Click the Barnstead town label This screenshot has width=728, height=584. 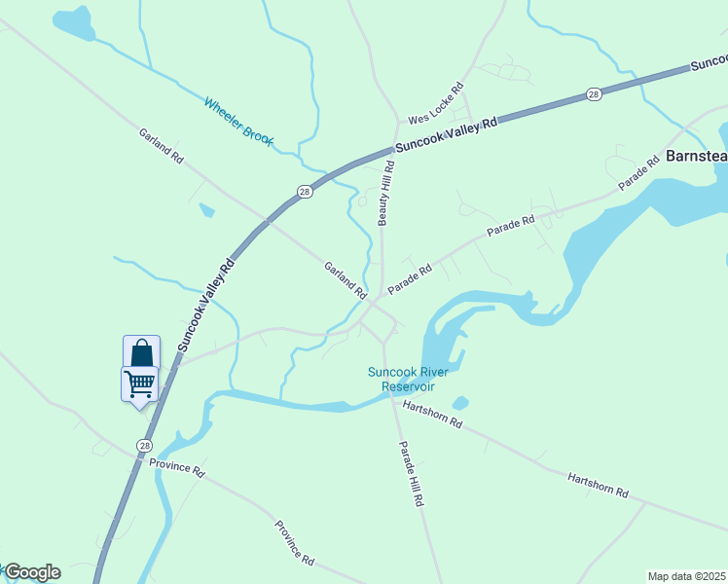point(697,156)
